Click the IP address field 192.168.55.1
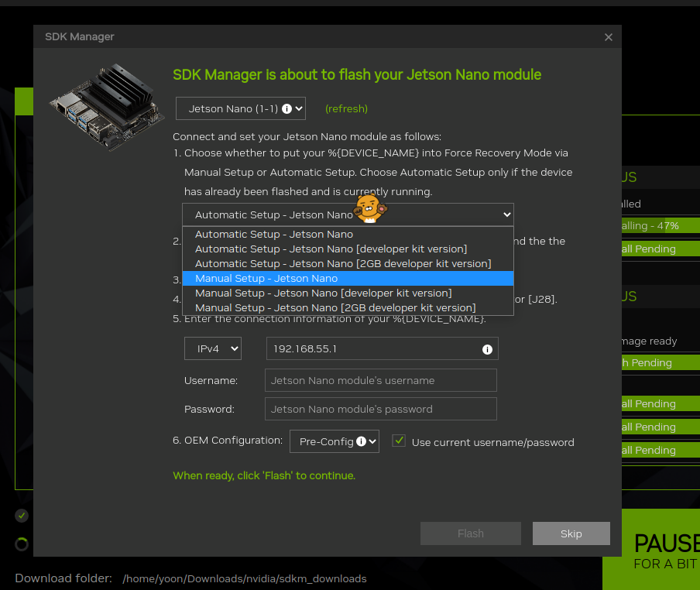The width and height of the screenshot is (700, 590). click(383, 348)
